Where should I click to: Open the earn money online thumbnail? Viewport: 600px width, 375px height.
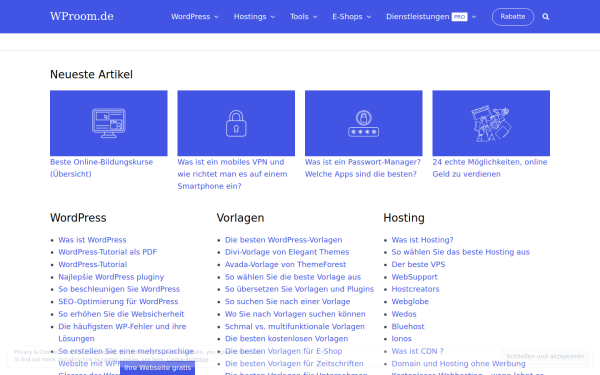[x=491, y=123]
